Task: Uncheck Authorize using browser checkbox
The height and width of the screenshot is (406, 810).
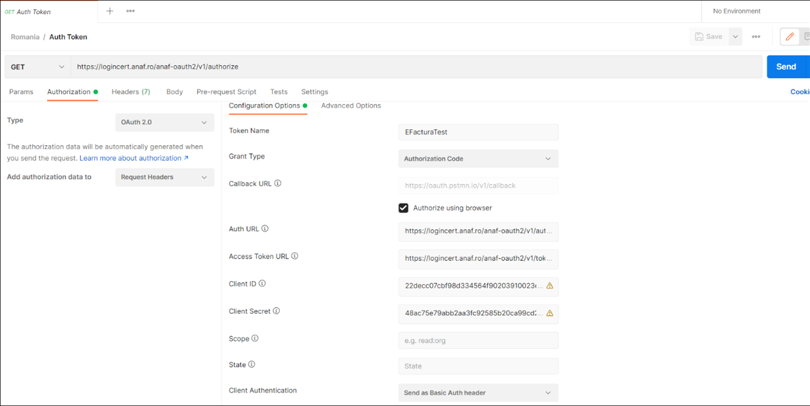Action: tap(404, 208)
